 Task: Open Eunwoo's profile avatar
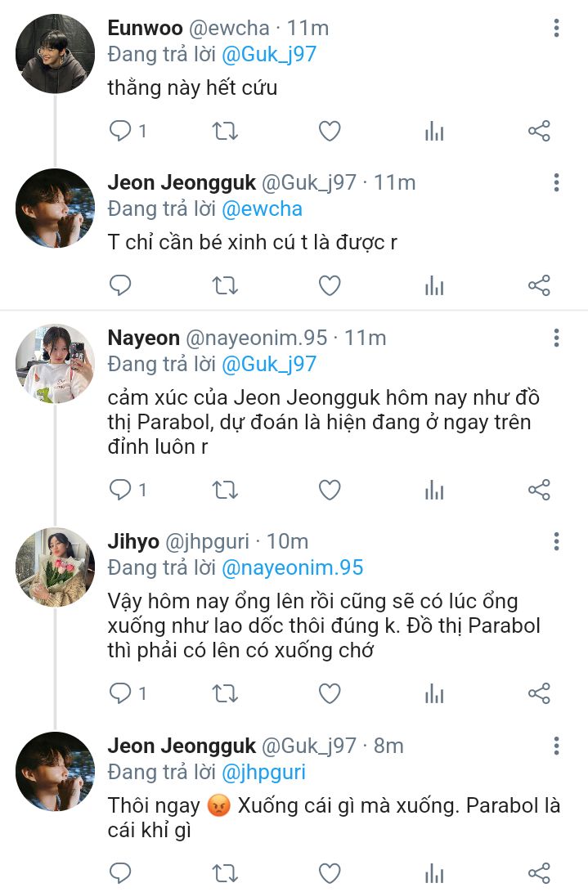pos(56,54)
